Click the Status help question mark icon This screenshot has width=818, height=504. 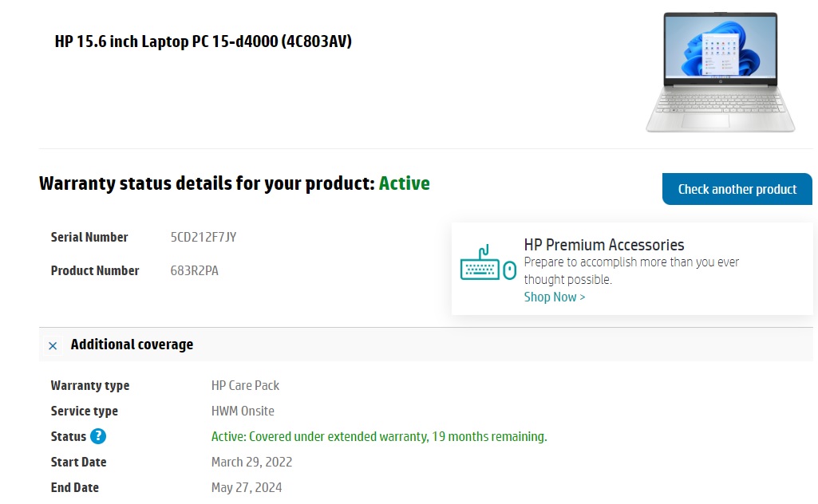click(x=98, y=436)
